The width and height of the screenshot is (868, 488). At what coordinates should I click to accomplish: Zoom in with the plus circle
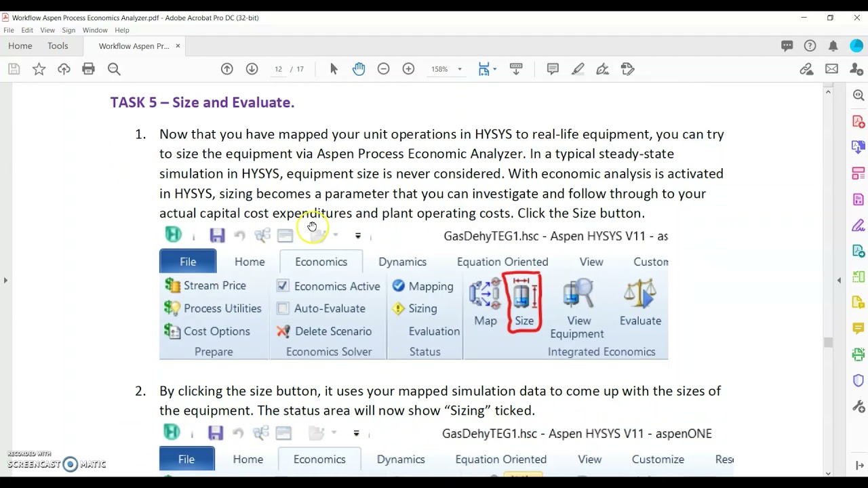(x=408, y=68)
